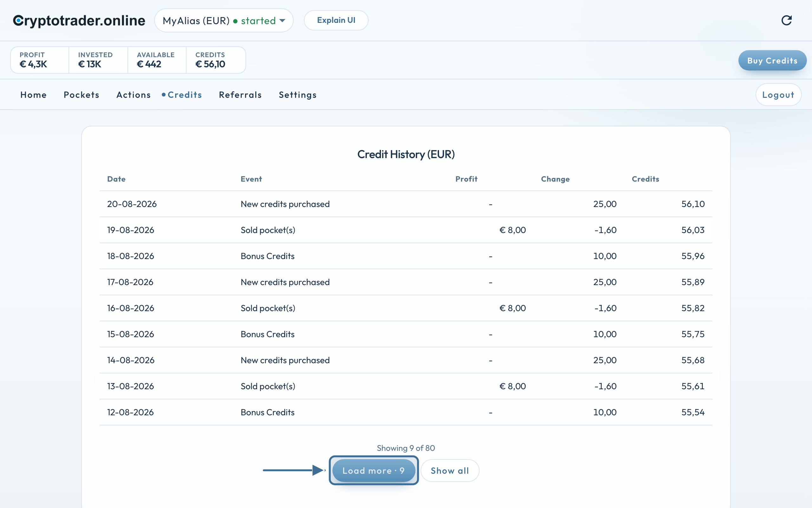Select the date 16-08-2026
The image size is (812, 508).
(131, 308)
